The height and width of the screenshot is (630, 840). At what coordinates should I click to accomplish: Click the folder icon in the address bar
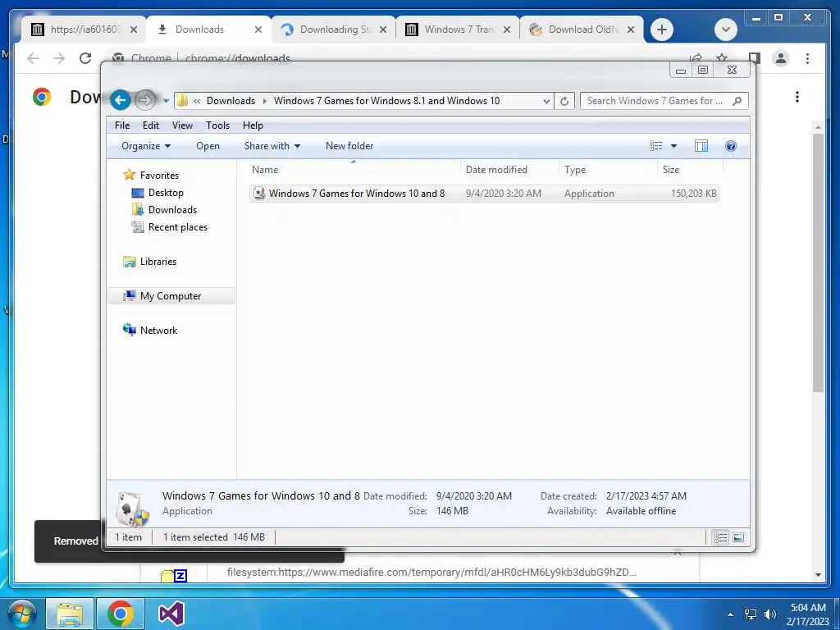coord(183,101)
